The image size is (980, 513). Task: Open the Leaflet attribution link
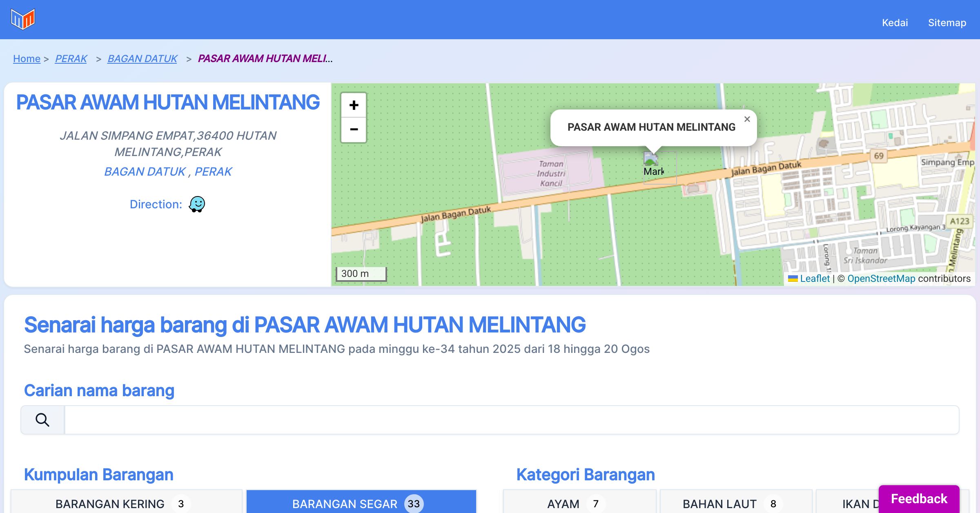pyautogui.click(x=815, y=279)
